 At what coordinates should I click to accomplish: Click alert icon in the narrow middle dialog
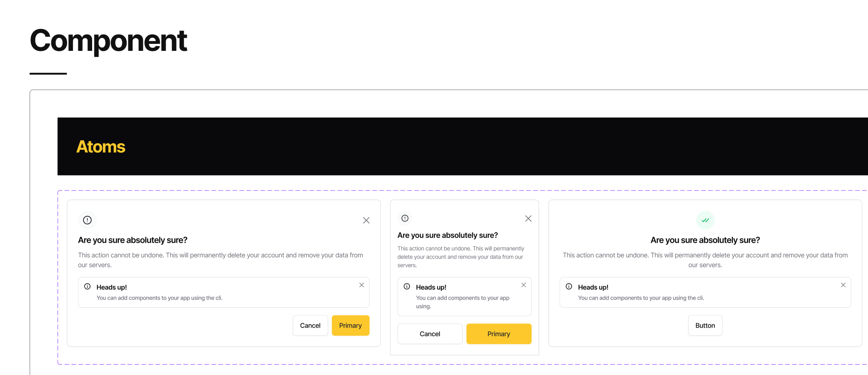405,218
